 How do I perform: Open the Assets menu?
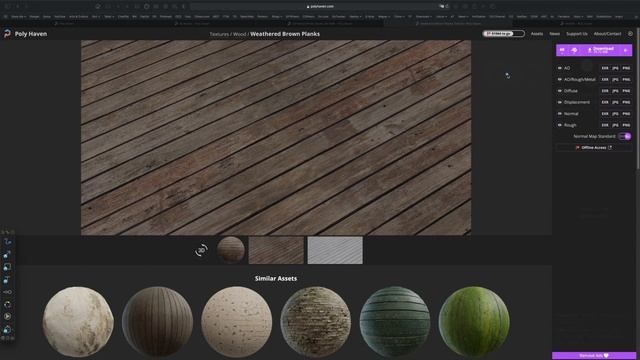(x=537, y=34)
